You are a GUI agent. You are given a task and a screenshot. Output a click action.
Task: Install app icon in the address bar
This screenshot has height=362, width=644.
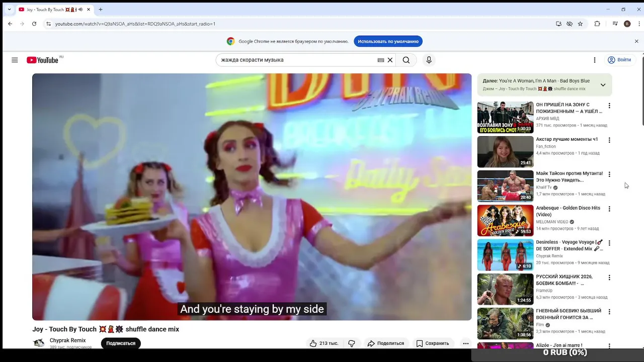pos(558,24)
